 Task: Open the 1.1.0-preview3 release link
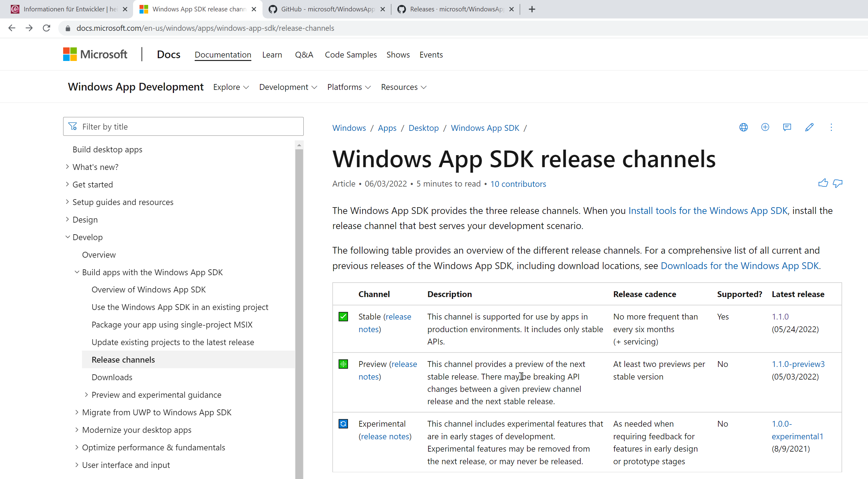pyautogui.click(x=798, y=364)
